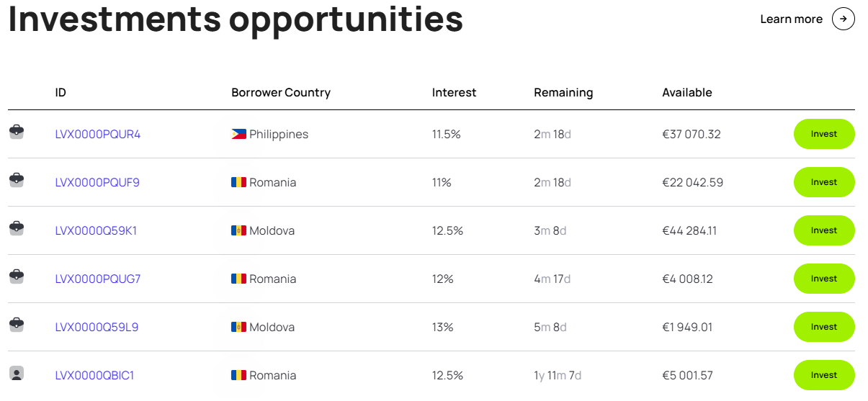Click briefcase icon beside LVX0000Q59L9
The height and width of the screenshot is (401, 868).
[x=17, y=325]
